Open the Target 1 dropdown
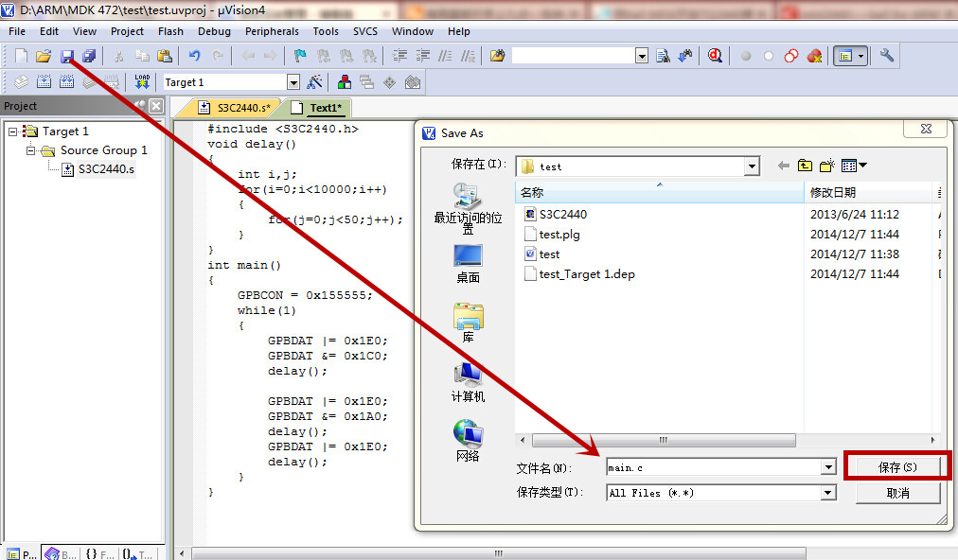The image size is (958, 560). pyautogui.click(x=293, y=82)
